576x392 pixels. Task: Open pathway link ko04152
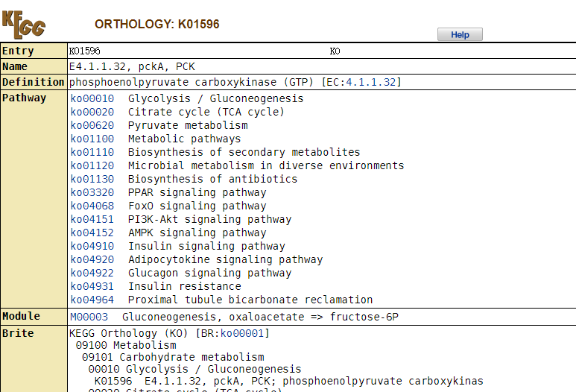[x=92, y=233]
